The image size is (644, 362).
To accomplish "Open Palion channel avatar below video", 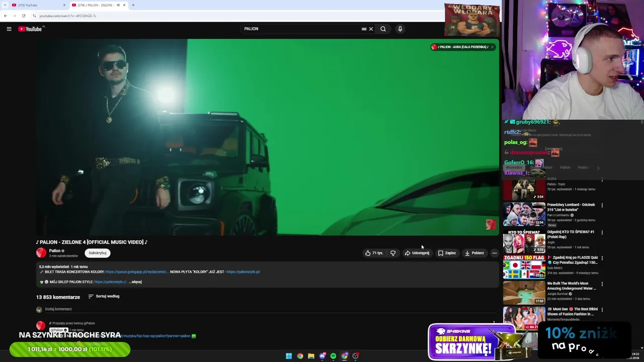I will click(x=41, y=253).
